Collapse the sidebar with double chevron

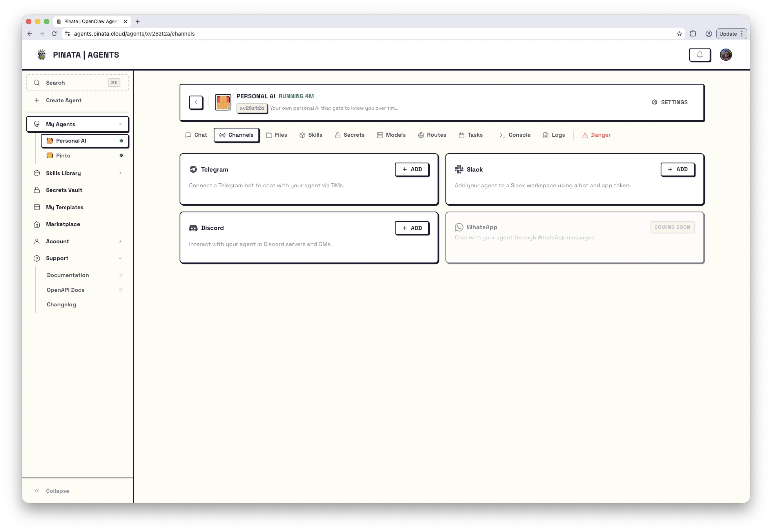[x=37, y=491]
